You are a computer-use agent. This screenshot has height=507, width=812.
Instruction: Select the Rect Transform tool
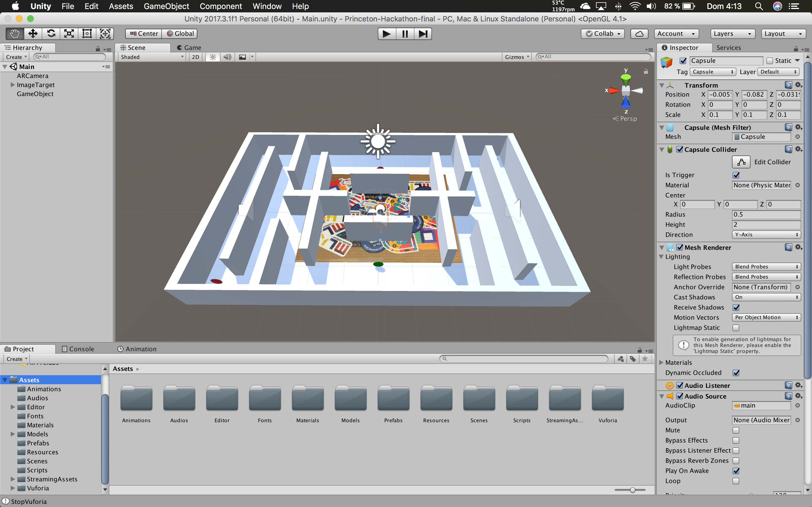coord(87,34)
